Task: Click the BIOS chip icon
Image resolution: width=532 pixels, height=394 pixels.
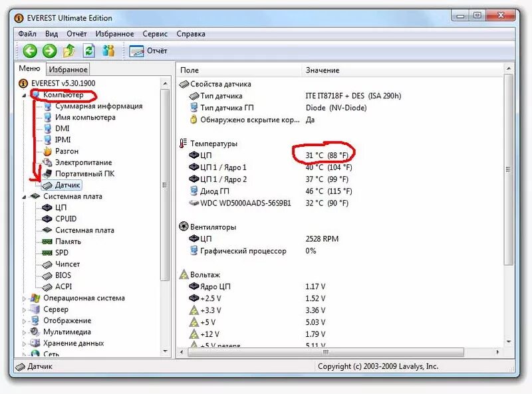Action: click(x=47, y=275)
